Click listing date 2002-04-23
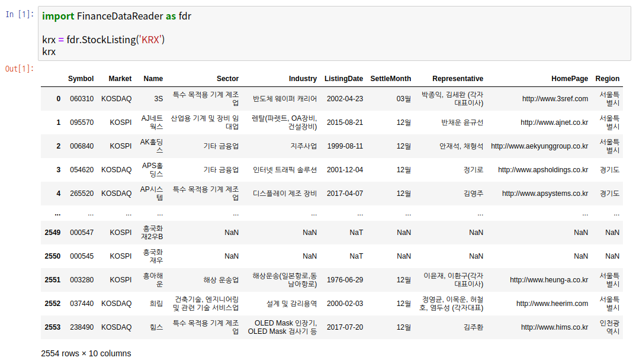 345,99
